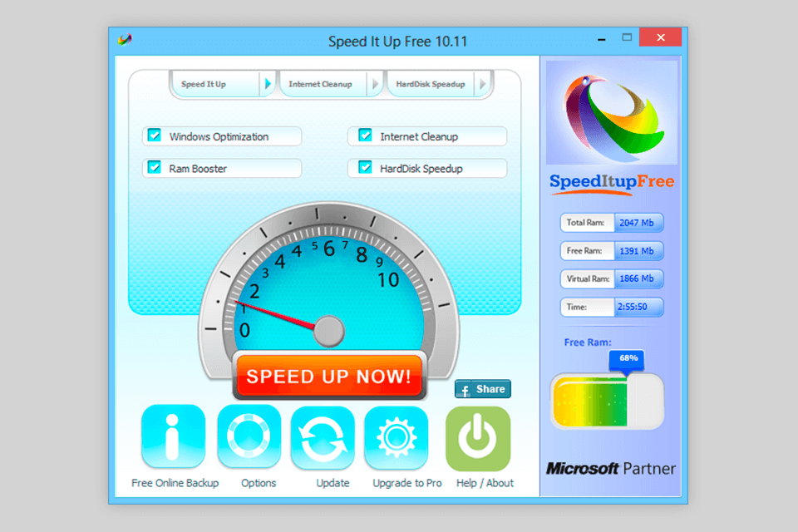Click the Virtual Ram value 1866 Mb
798x532 pixels.
[x=638, y=279]
